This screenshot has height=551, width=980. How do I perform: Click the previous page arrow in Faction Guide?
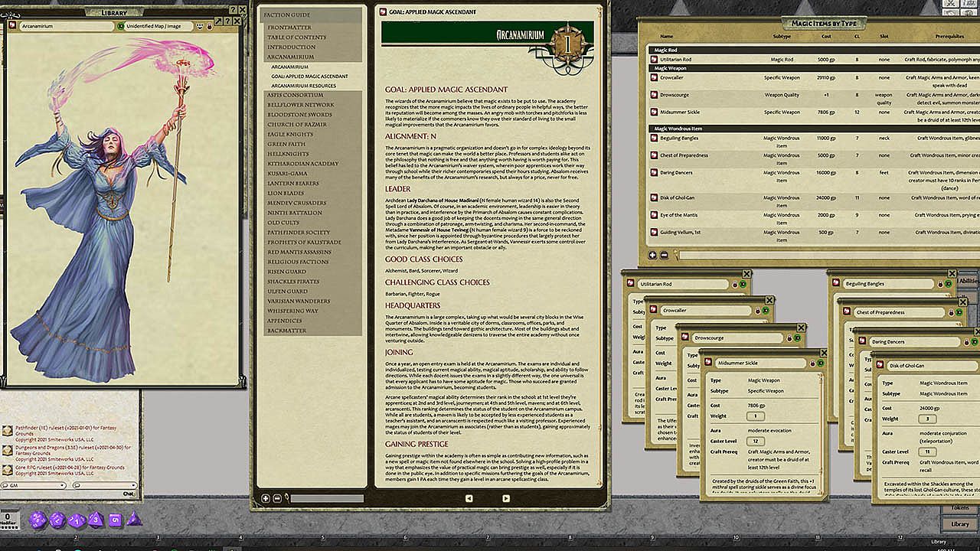pos(469,498)
